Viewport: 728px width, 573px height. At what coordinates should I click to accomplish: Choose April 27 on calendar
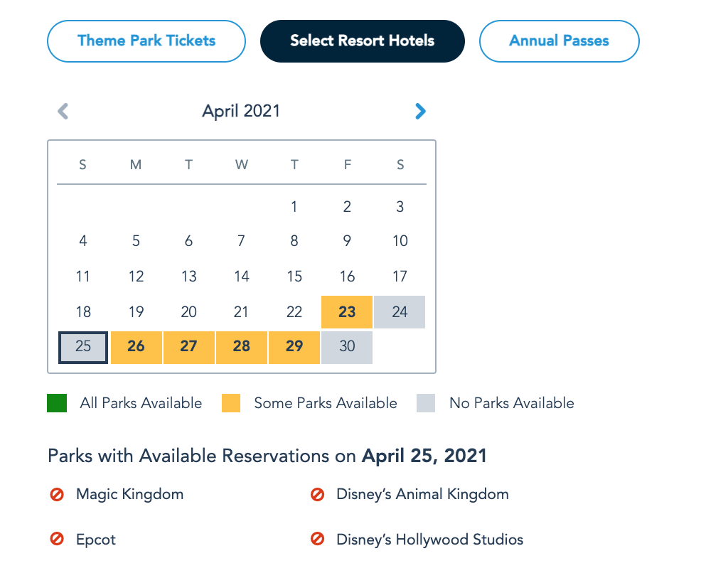click(x=188, y=346)
